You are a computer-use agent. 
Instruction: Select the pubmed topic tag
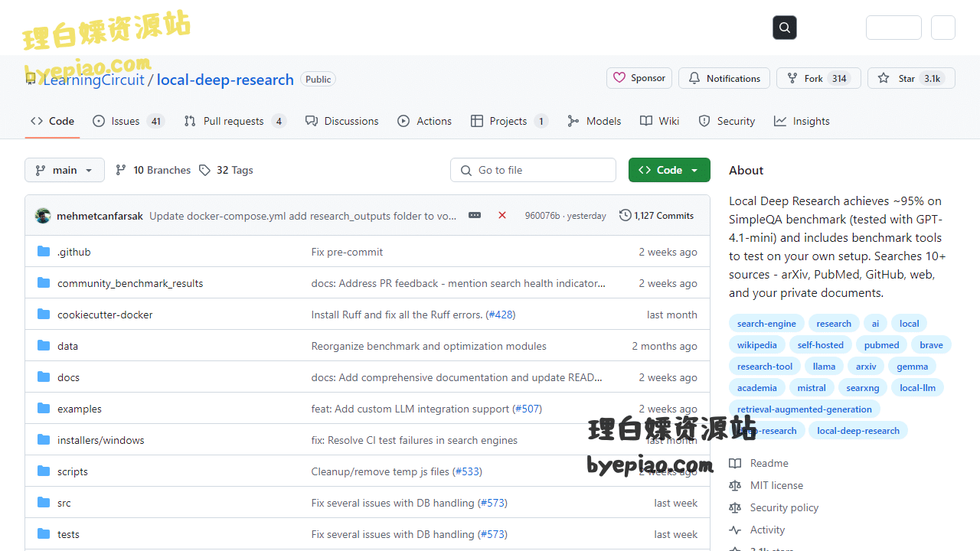point(881,345)
